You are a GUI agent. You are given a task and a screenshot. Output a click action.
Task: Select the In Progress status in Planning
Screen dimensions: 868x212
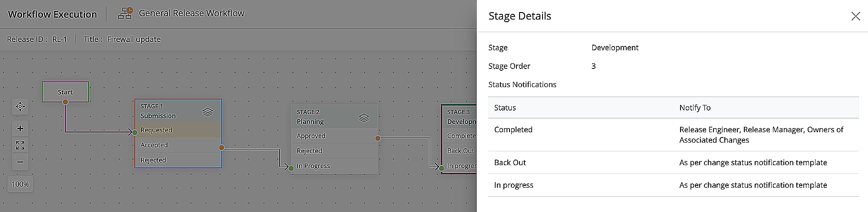coord(333,166)
